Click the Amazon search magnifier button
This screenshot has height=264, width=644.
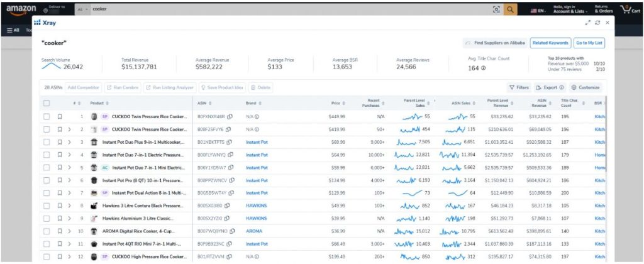[x=510, y=9]
